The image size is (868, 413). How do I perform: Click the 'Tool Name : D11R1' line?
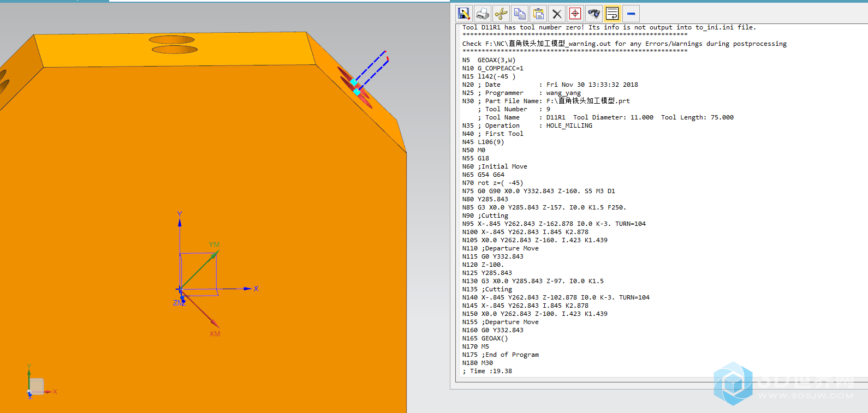pyautogui.click(x=605, y=117)
